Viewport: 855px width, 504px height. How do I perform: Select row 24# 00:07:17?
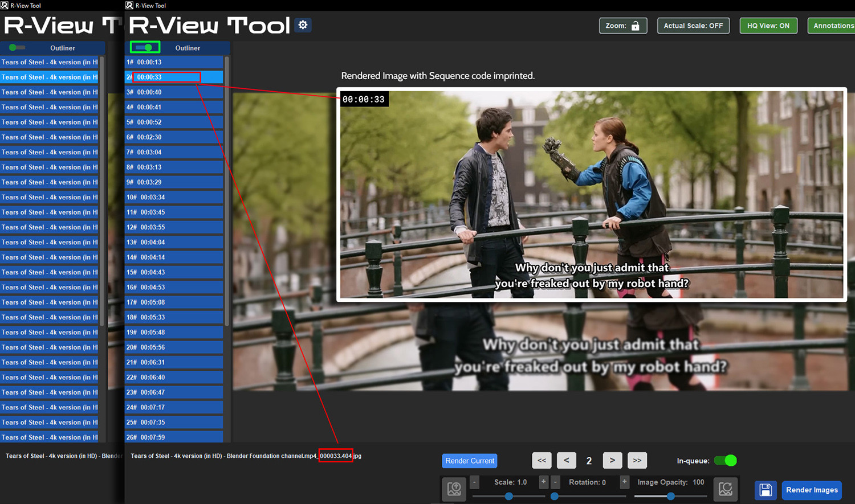tap(174, 407)
